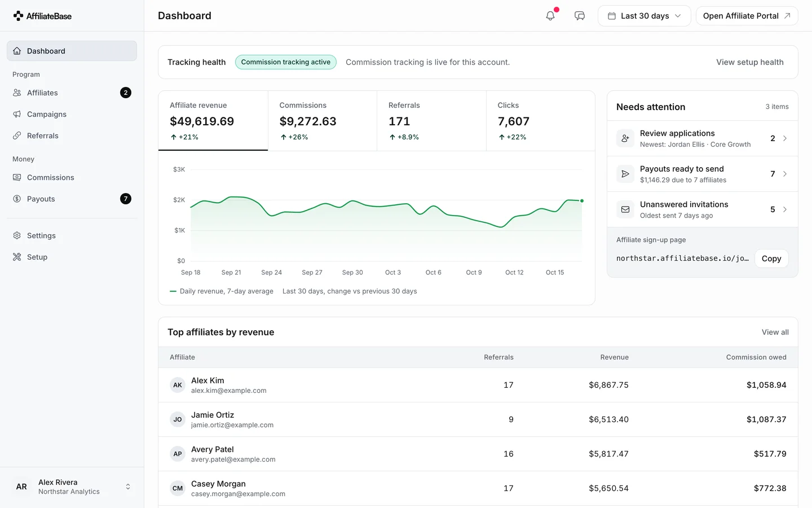The width and height of the screenshot is (812, 508).
Task: Copy the affiliate sign-up page URL
Action: point(771,259)
